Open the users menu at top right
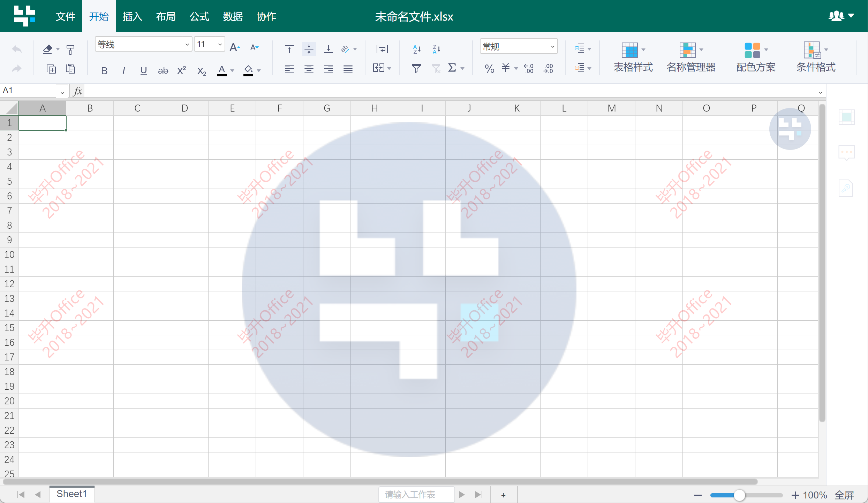The image size is (868, 503). [x=841, y=16]
